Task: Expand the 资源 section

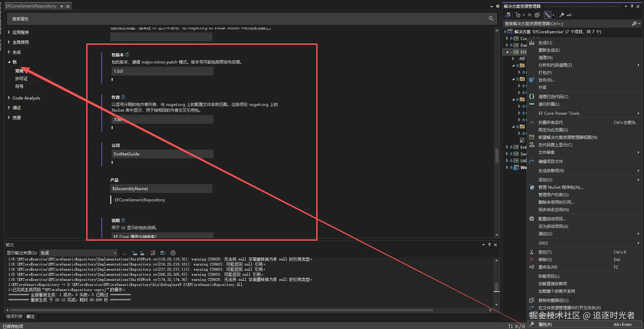Action: pos(9,117)
